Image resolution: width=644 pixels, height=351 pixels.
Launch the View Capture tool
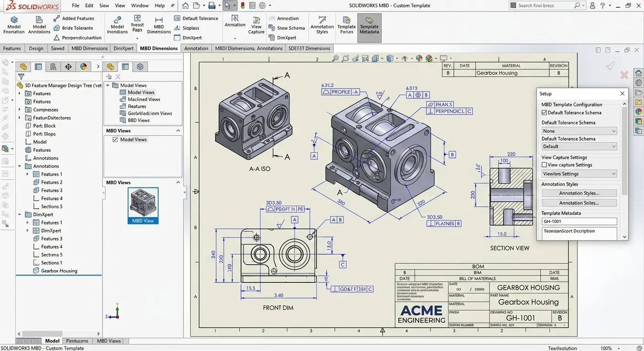(256, 25)
